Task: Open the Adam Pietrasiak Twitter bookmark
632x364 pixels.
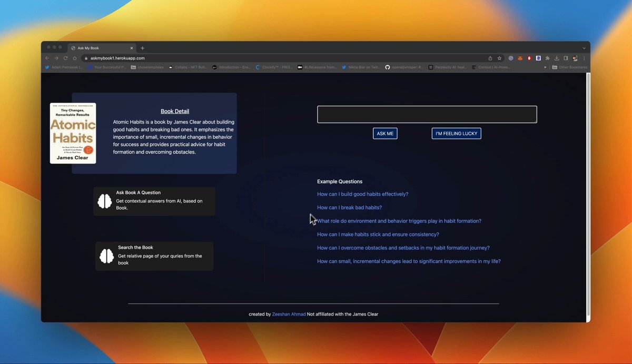Action: [x=64, y=67]
